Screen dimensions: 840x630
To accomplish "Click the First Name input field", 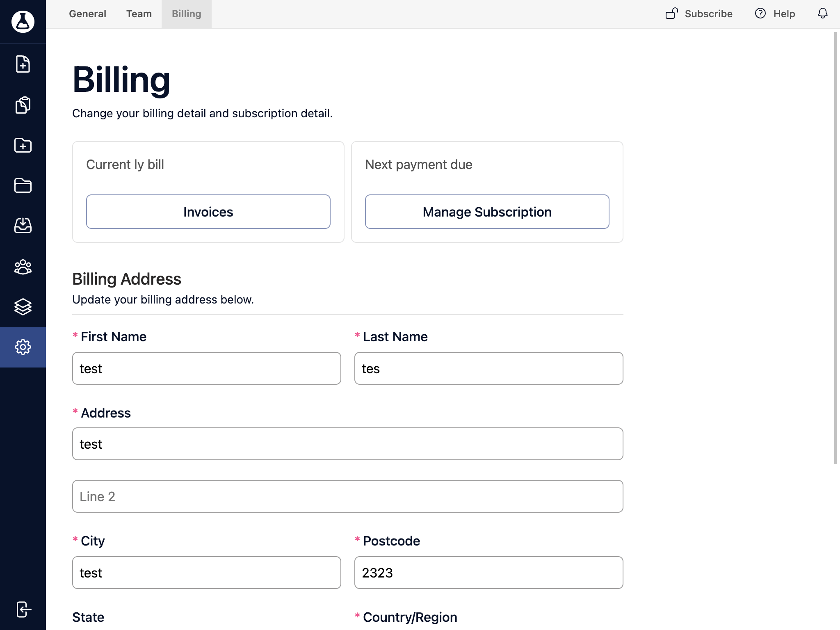I will [207, 368].
